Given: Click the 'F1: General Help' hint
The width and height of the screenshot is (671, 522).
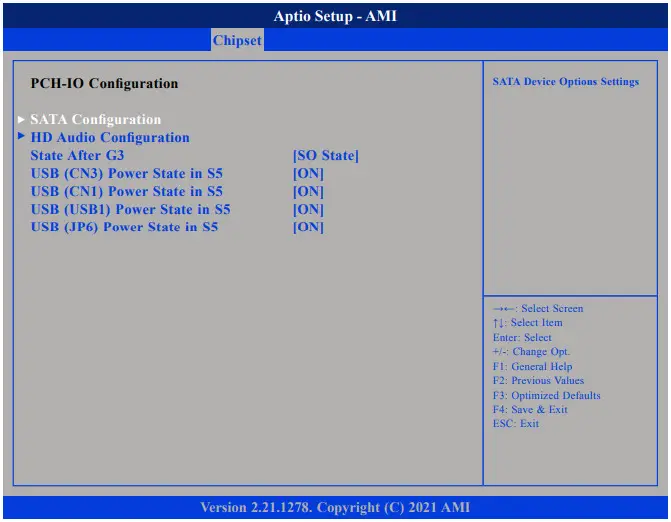Looking at the screenshot, I should click(x=532, y=366).
